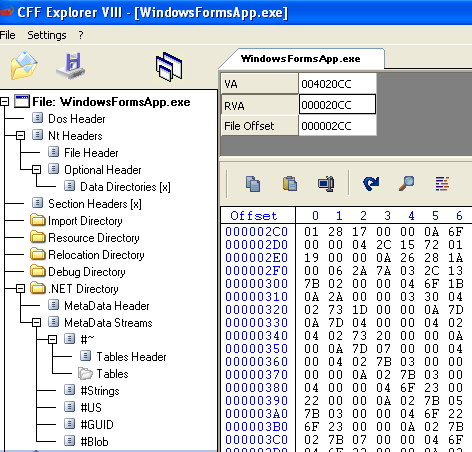Viewport: 472px width, 452px height.
Task: Click the Relocation Directory folder icon
Action: click(x=38, y=254)
